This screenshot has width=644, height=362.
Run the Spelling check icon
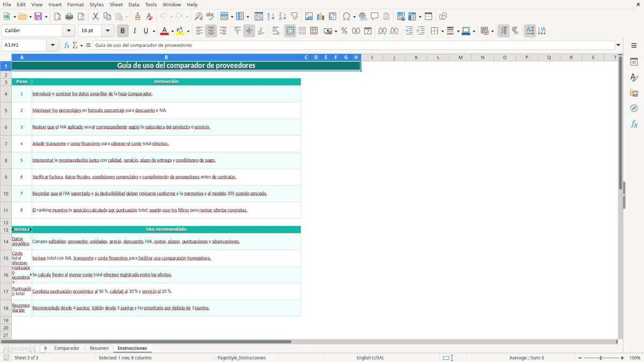[210, 17]
